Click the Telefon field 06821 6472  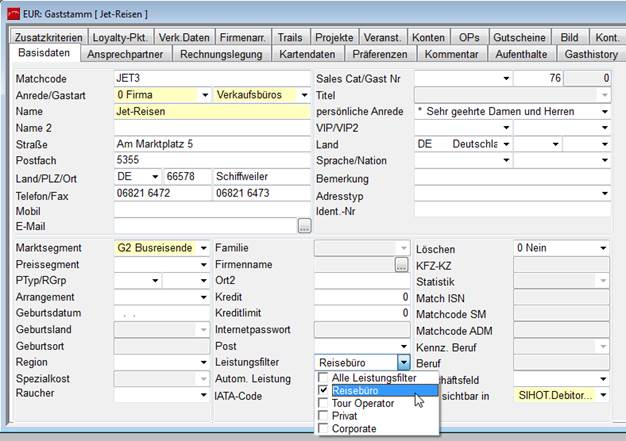pyautogui.click(x=162, y=193)
